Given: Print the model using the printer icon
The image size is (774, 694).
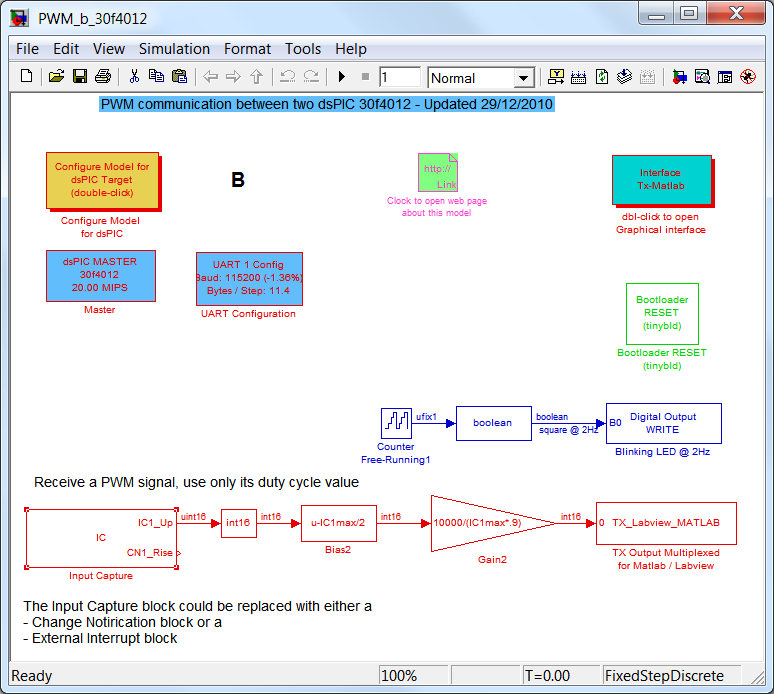Looking at the screenshot, I should 103,77.
